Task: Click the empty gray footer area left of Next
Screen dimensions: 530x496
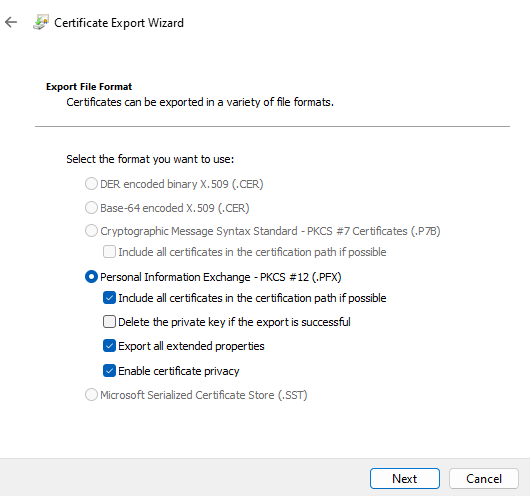Action: click(x=183, y=477)
